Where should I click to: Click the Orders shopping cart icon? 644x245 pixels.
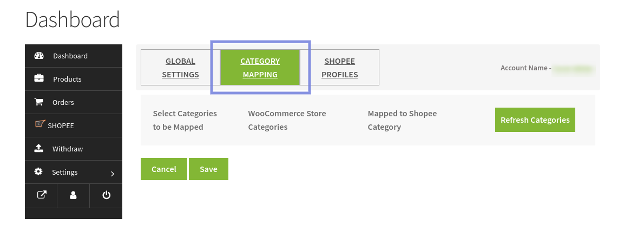(39, 102)
